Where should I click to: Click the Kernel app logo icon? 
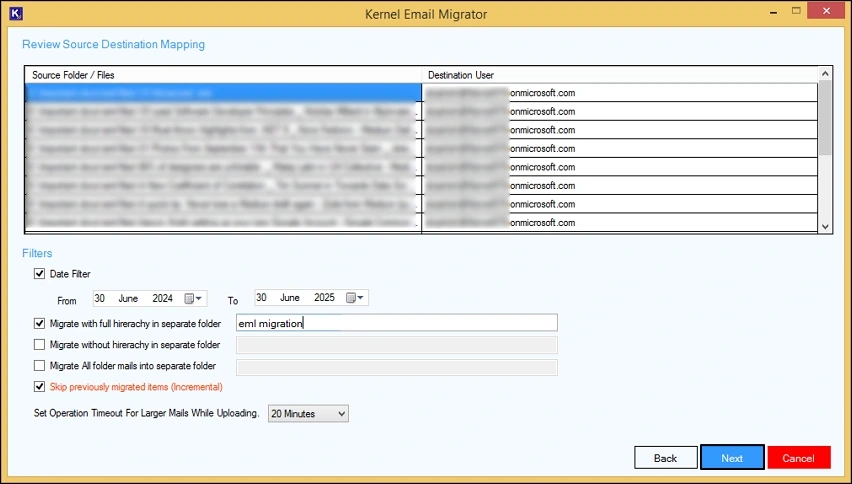(x=16, y=13)
